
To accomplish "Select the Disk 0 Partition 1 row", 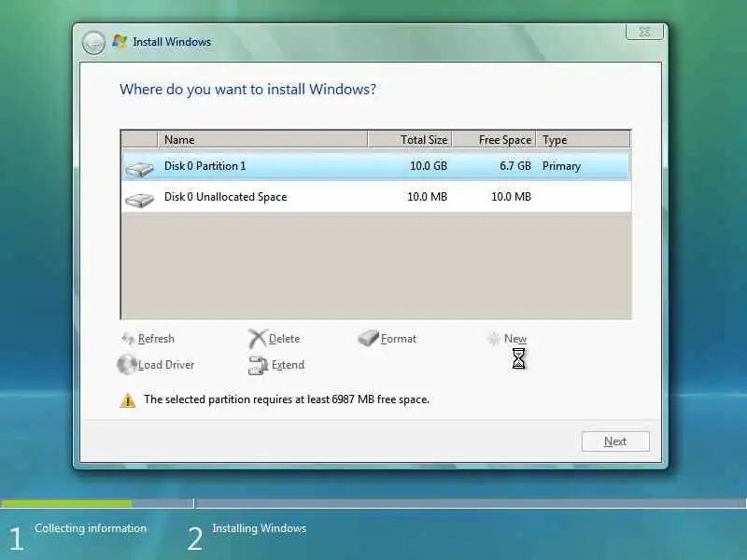I will (x=376, y=166).
